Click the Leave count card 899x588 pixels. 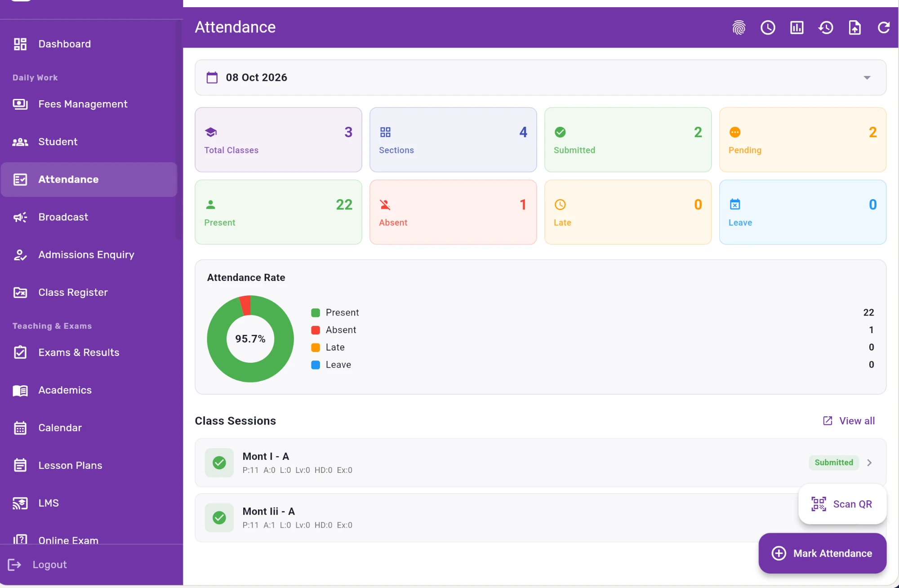[803, 212]
